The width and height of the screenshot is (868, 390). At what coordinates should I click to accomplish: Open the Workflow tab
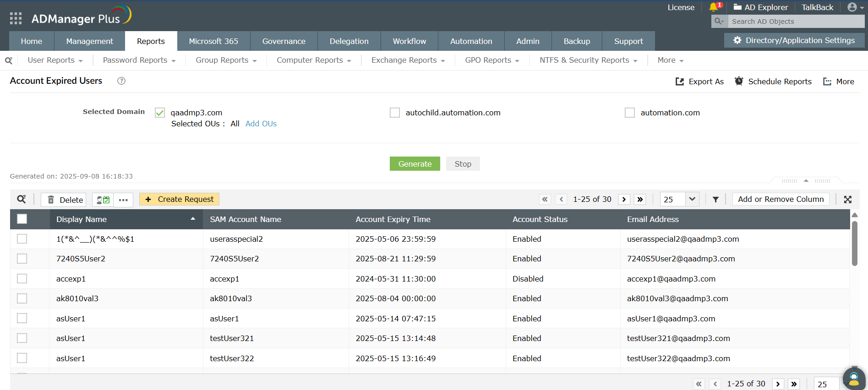[x=409, y=41]
